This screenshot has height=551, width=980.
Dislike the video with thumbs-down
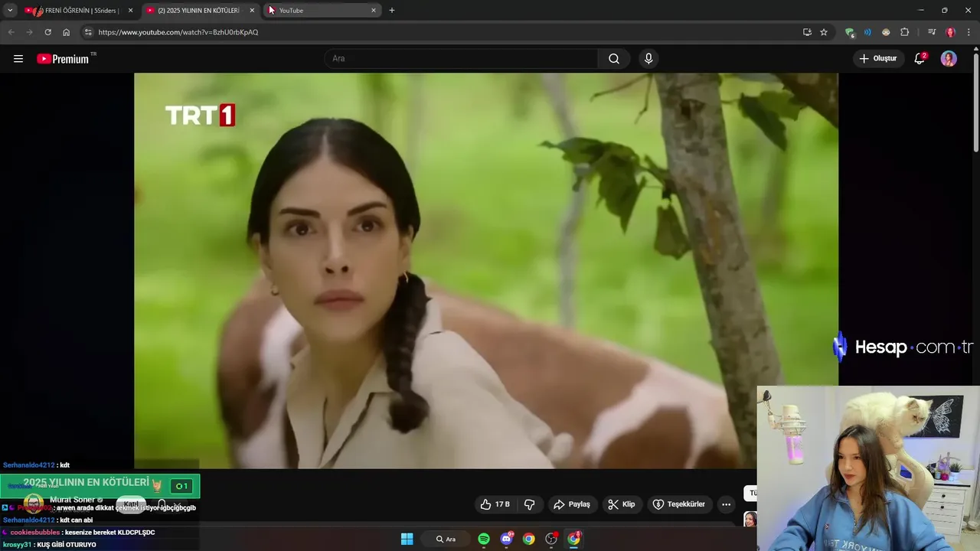tap(529, 504)
